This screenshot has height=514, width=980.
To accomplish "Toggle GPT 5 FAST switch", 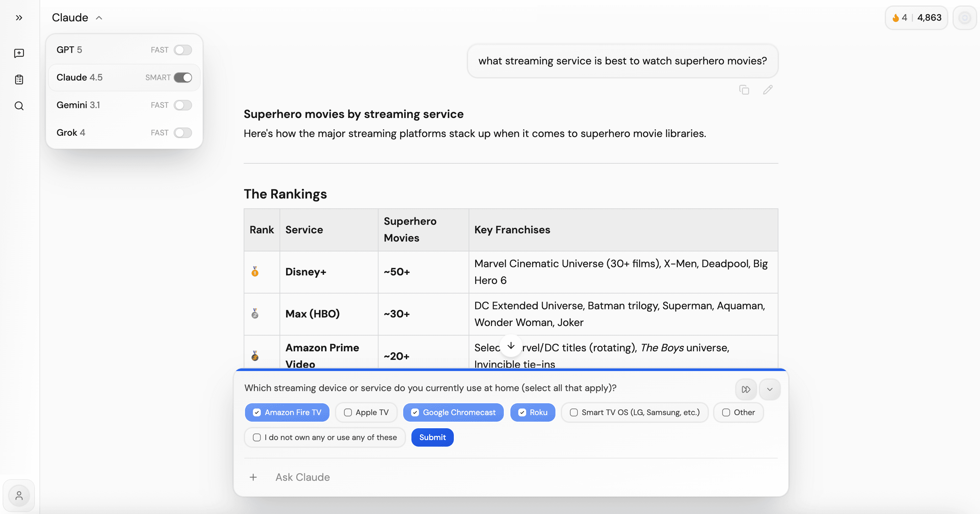I will click(x=183, y=50).
